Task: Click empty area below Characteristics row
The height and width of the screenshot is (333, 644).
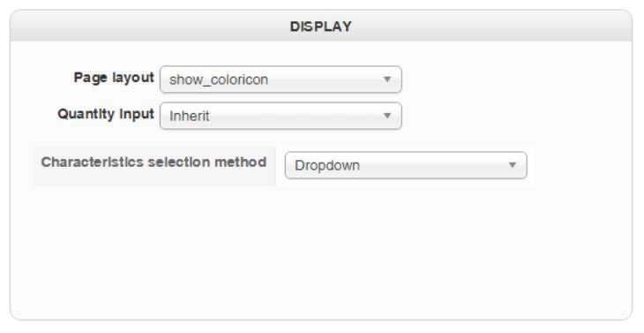Action: [320, 251]
